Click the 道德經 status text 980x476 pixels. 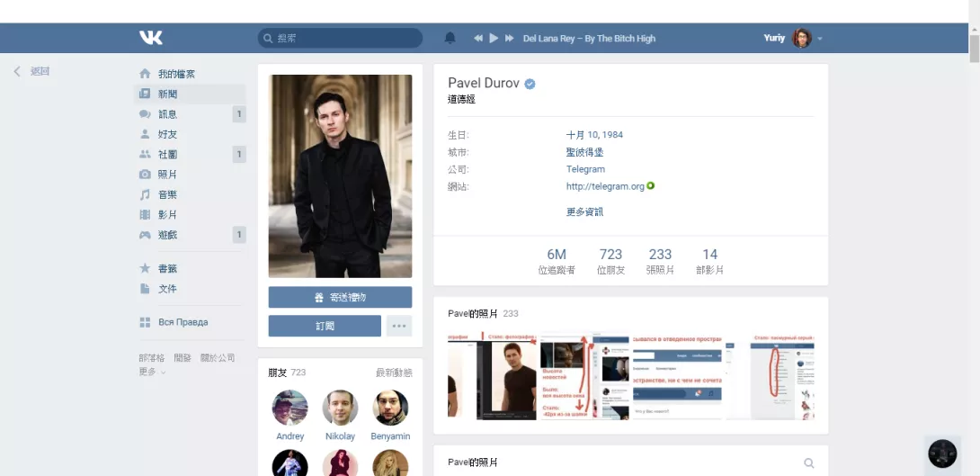tap(462, 99)
